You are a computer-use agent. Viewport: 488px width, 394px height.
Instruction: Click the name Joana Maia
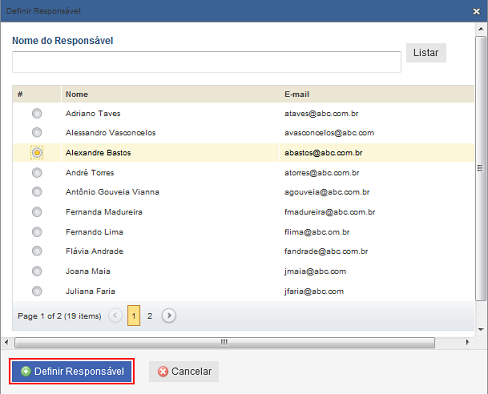pyautogui.click(x=88, y=271)
